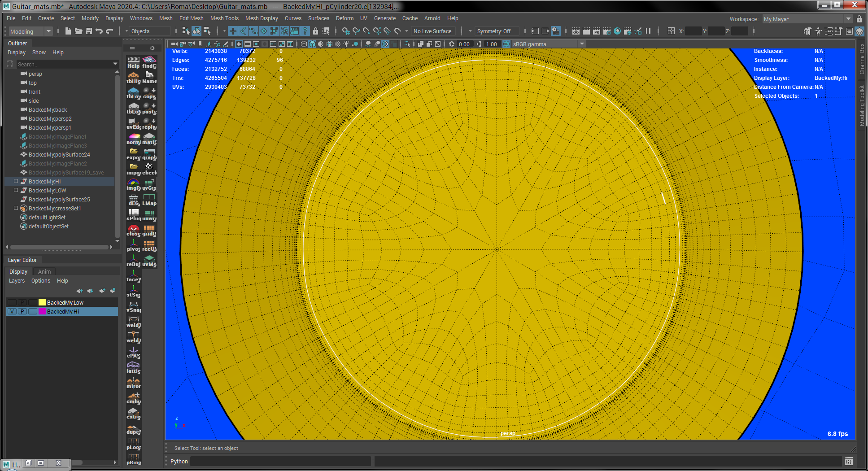Open the Edit Mesh menu
This screenshot has width=868, height=471.
pos(191,18)
